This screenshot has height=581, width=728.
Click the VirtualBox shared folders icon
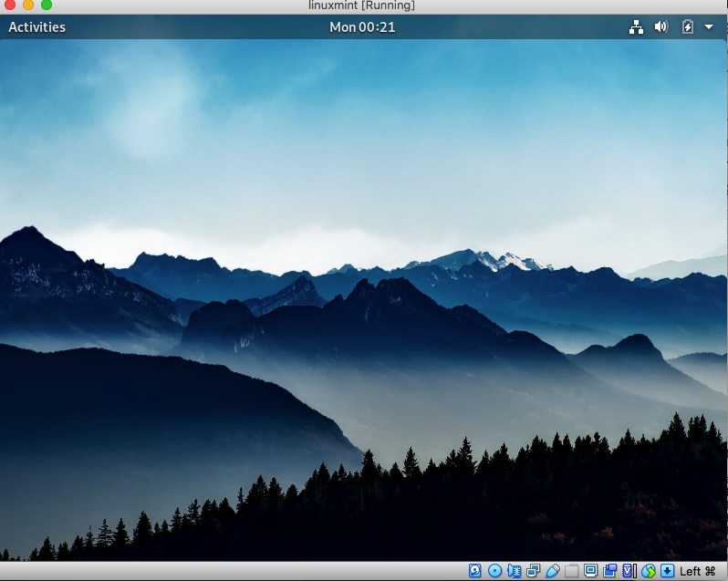(571, 570)
